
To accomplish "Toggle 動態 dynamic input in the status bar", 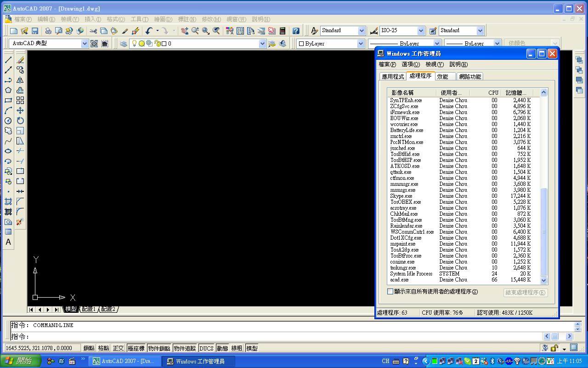I will coord(222,348).
